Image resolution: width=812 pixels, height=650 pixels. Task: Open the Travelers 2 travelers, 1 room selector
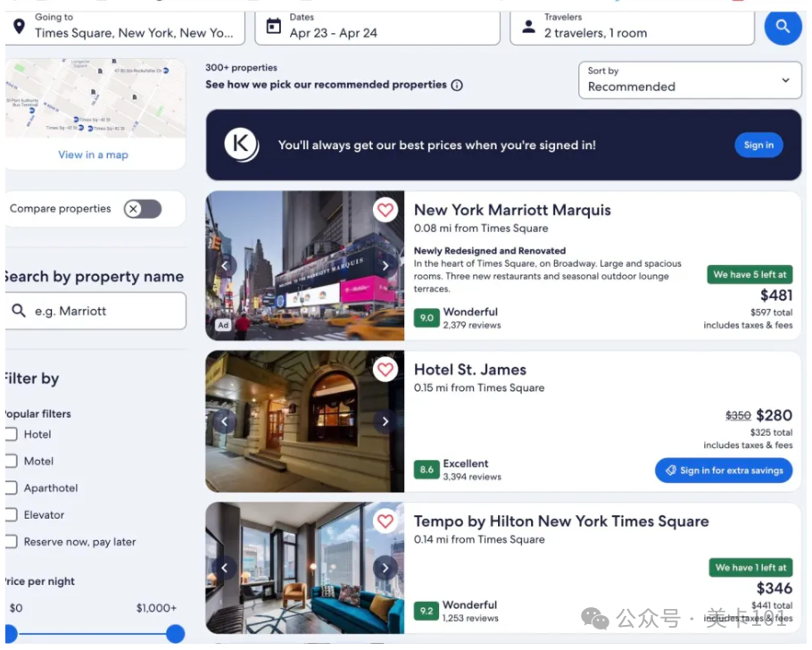click(632, 27)
